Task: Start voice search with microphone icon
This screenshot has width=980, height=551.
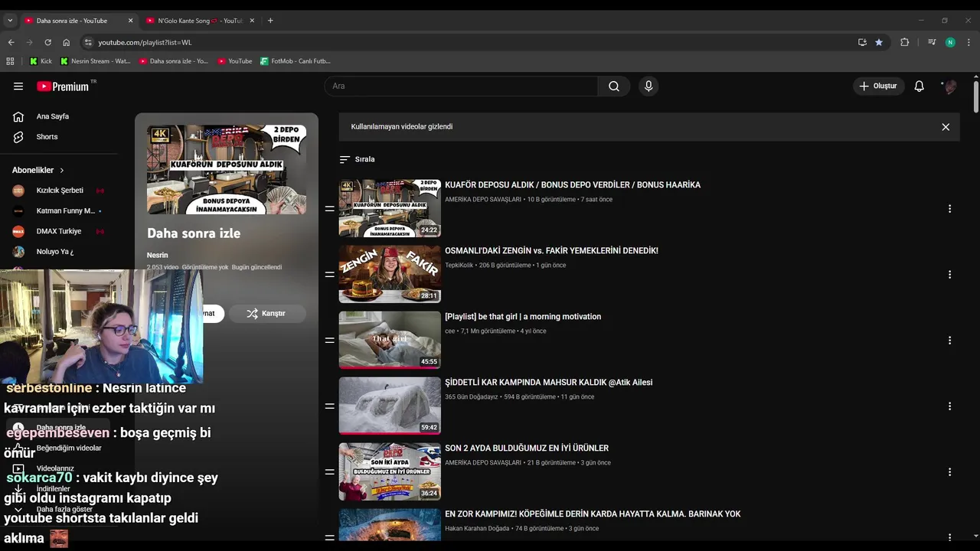Action: (x=648, y=86)
